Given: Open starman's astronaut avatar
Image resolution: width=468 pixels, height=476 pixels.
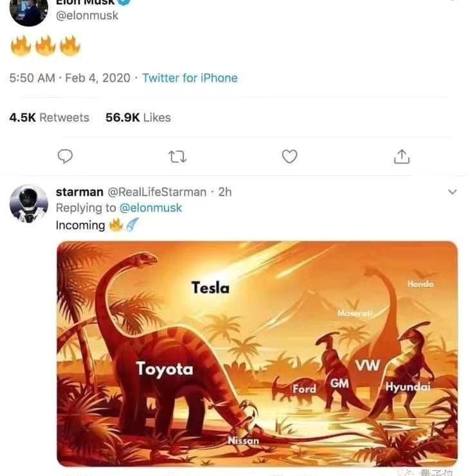Looking at the screenshot, I should tap(29, 204).
